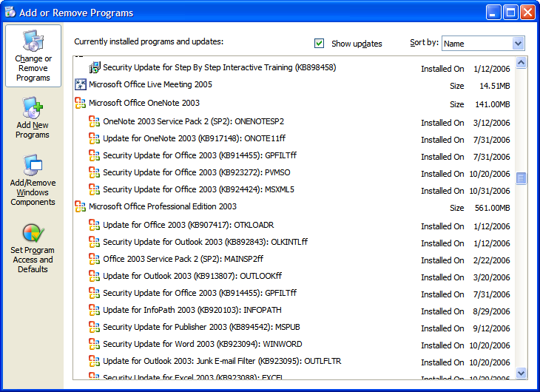Click the icon for KB907417 OTKLOADR update
Screen dimensions: 540x392
click(x=95, y=225)
